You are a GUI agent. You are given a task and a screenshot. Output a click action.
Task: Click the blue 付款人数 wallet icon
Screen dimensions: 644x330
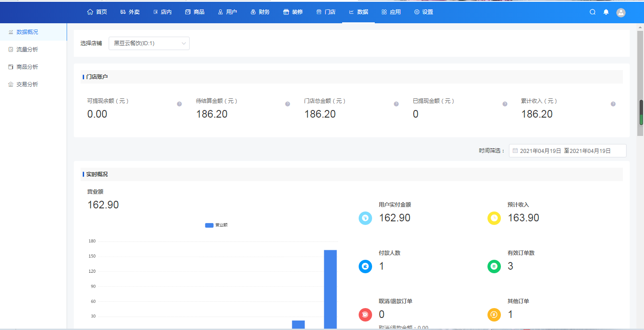click(x=365, y=267)
